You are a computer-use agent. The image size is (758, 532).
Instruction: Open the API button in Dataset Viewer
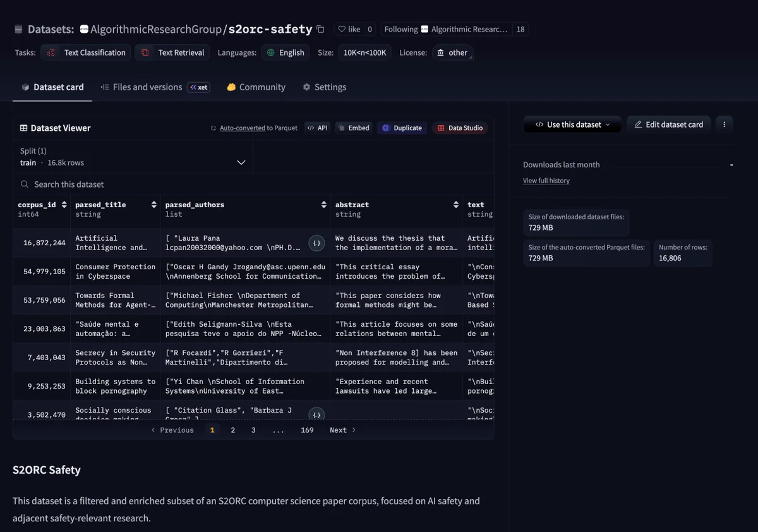(x=317, y=128)
